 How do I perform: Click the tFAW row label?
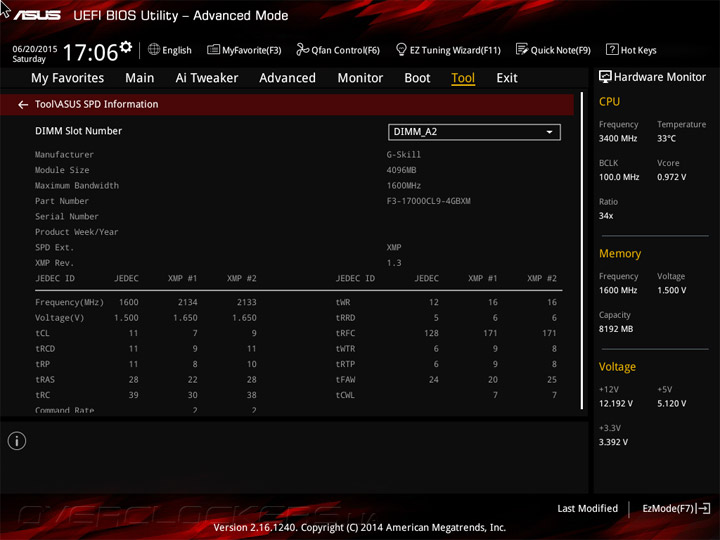[x=345, y=379]
